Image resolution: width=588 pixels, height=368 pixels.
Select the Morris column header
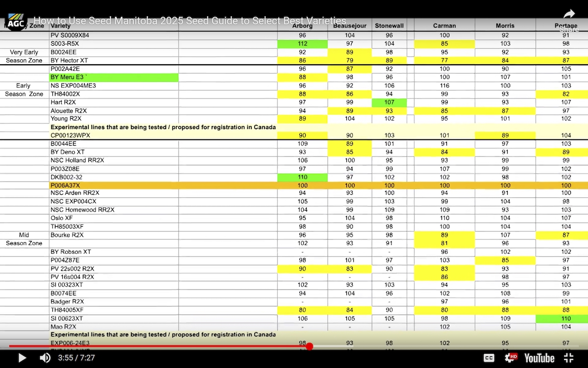pyautogui.click(x=505, y=26)
